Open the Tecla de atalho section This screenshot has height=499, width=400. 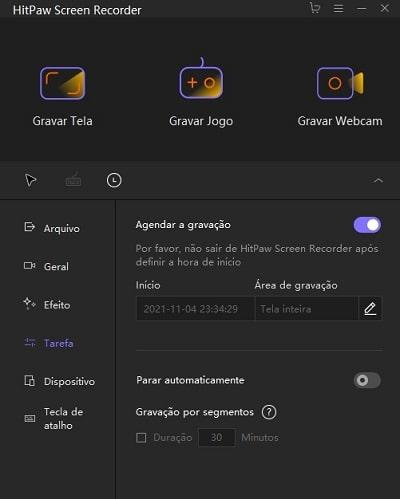(x=54, y=419)
